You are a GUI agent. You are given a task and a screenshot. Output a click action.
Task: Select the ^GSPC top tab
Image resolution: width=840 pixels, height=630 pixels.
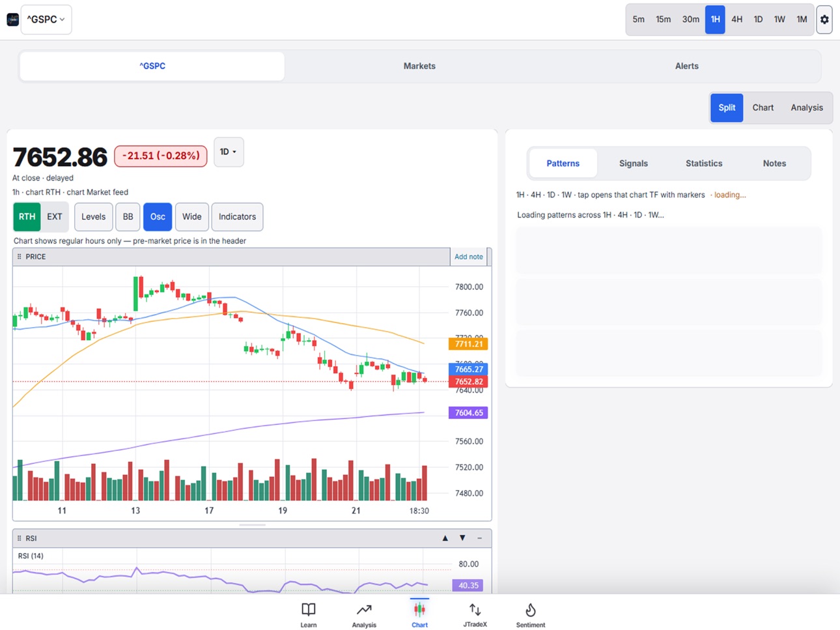coord(152,66)
